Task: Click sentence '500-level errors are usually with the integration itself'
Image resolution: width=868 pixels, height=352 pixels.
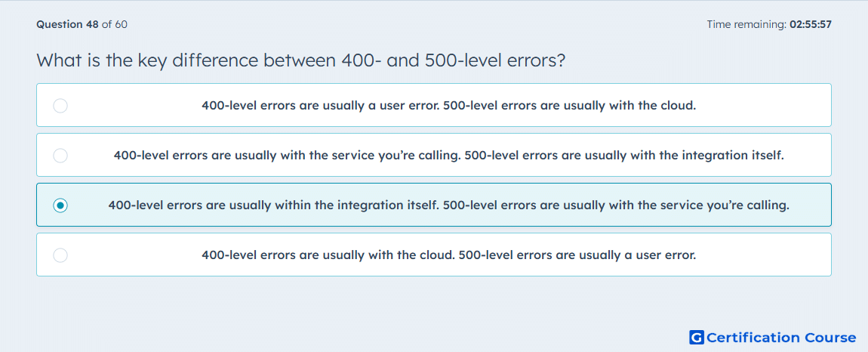Action: point(625,155)
